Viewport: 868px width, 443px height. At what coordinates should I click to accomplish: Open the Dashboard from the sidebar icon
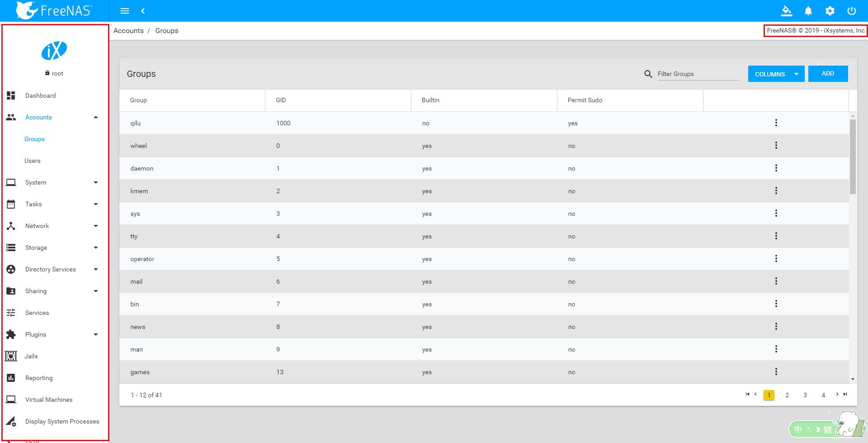pyautogui.click(x=11, y=95)
